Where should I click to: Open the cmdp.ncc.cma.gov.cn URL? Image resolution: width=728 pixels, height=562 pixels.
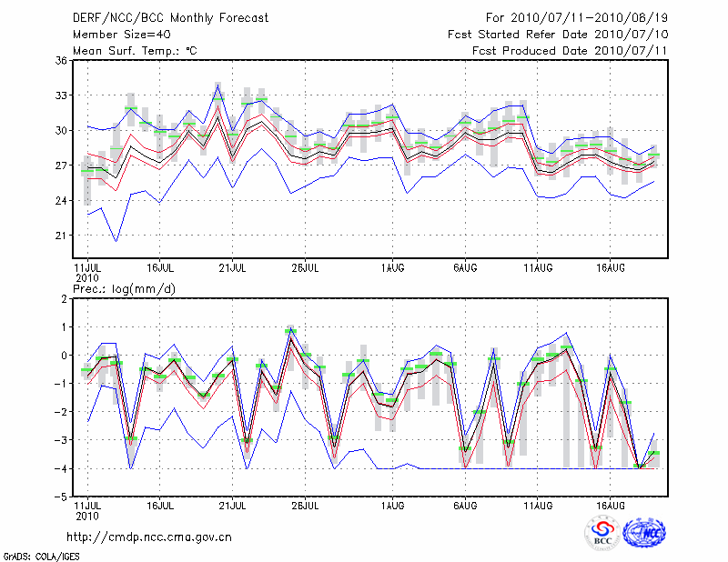click(x=149, y=537)
